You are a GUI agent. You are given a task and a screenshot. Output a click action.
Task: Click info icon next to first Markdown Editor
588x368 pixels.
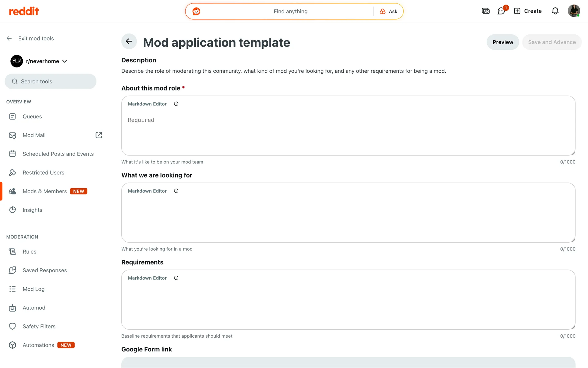coord(176,104)
